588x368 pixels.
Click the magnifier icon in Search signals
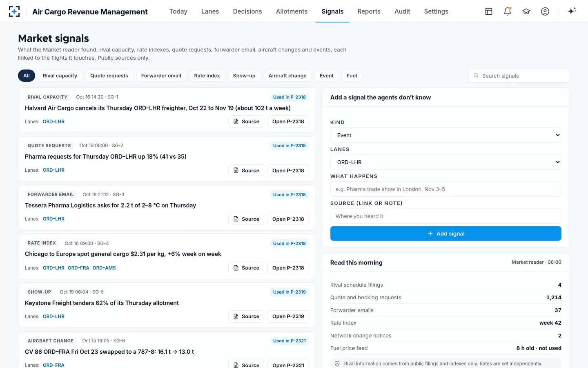[x=476, y=76]
